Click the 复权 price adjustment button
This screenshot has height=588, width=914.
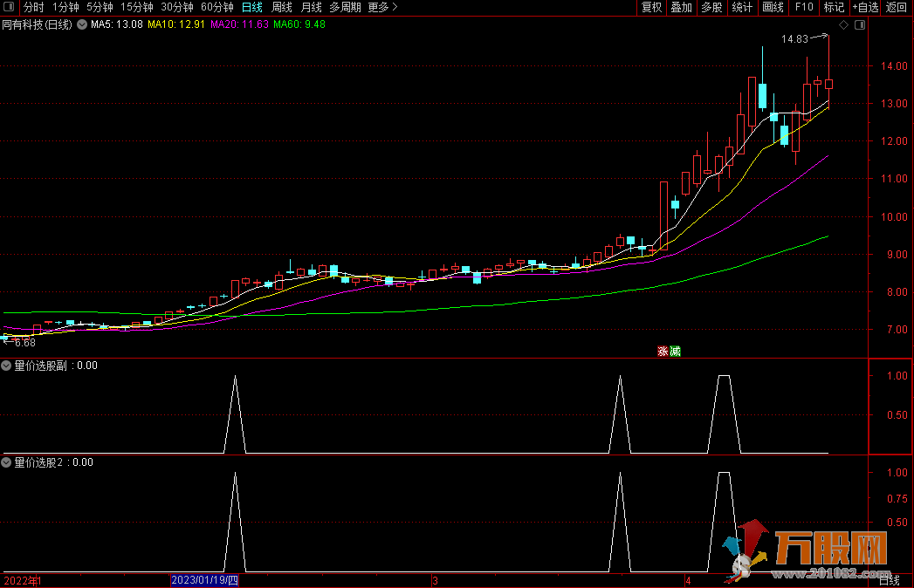coord(651,7)
